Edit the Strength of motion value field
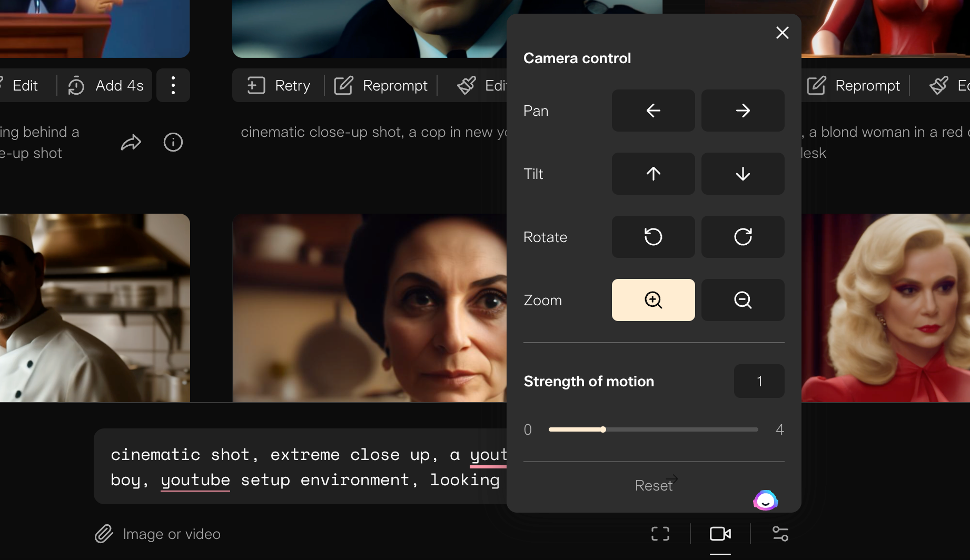The image size is (970, 560). coord(759,381)
